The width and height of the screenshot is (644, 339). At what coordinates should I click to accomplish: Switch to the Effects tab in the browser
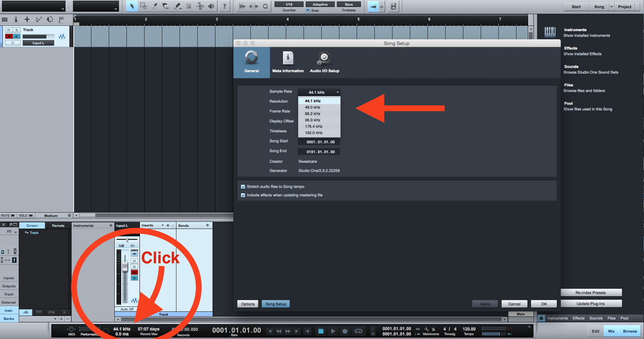(578, 318)
